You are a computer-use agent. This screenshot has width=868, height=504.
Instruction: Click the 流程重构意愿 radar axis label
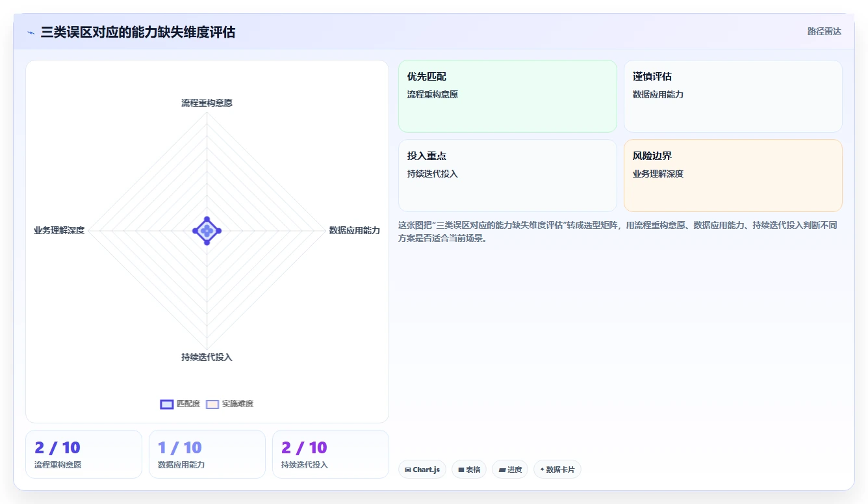207,103
